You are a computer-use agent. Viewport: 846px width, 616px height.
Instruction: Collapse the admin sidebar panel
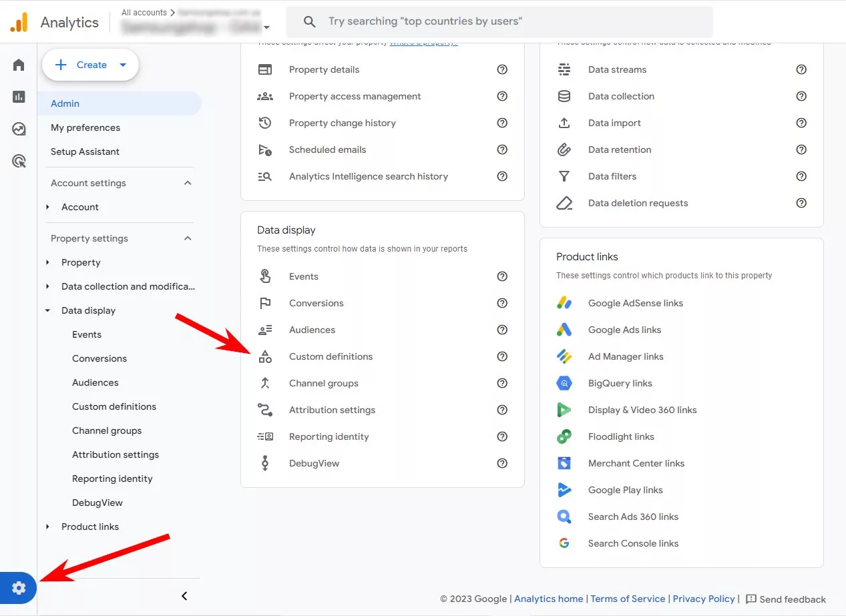[x=185, y=596]
